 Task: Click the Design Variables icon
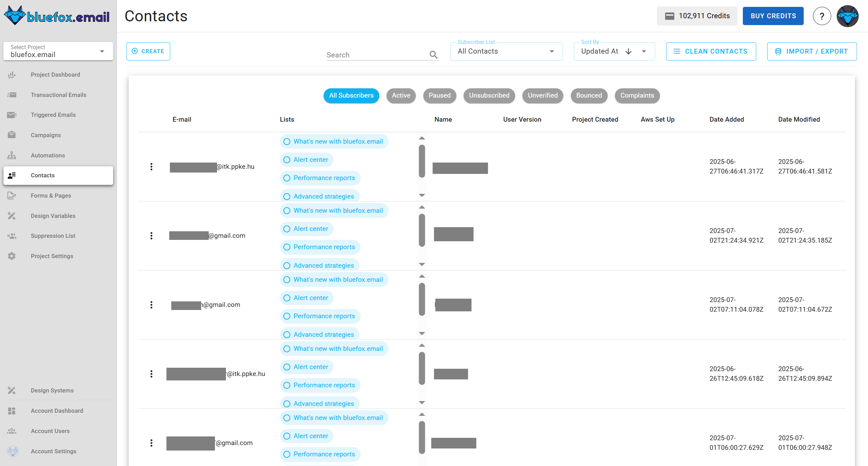tap(12, 216)
